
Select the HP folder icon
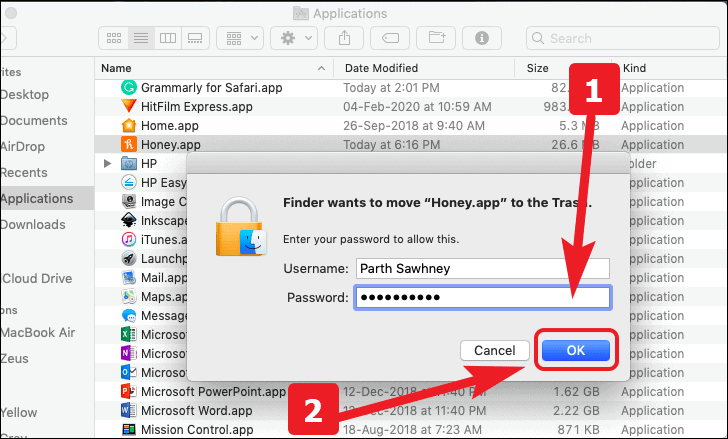129,163
